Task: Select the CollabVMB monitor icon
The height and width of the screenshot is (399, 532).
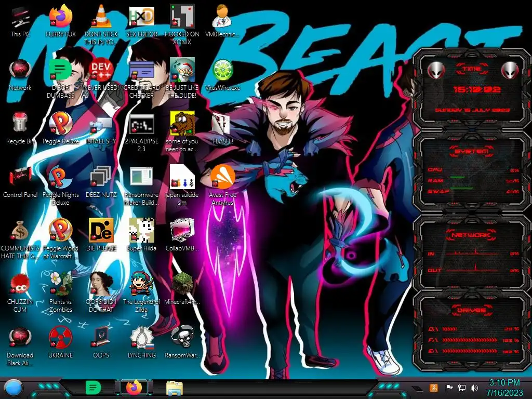Action: (x=182, y=231)
